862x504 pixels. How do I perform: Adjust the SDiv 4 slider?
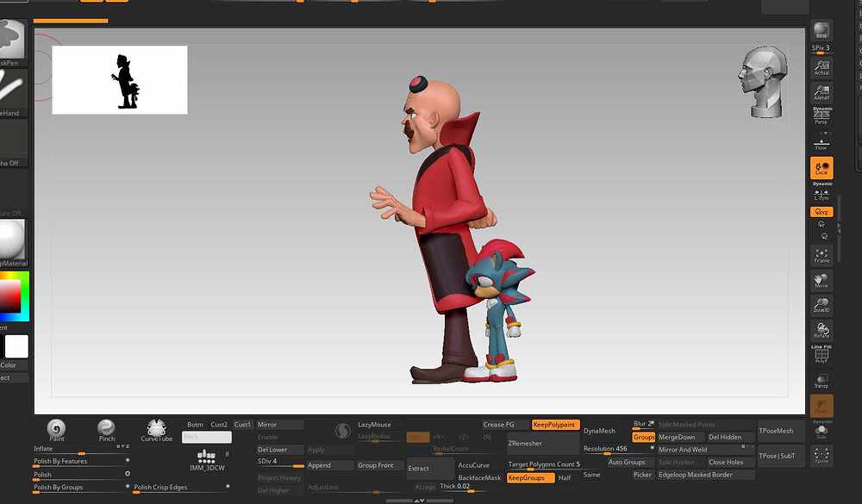(x=280, y=462)
